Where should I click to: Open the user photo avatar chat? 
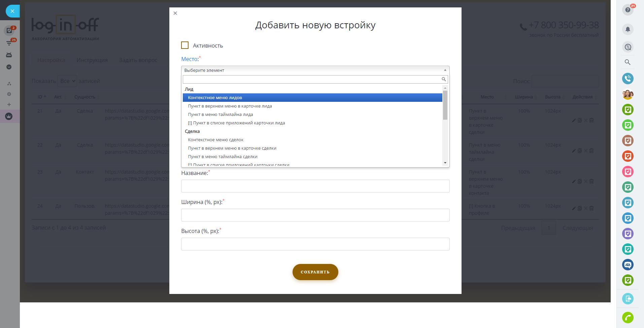(x=628, y=94)
